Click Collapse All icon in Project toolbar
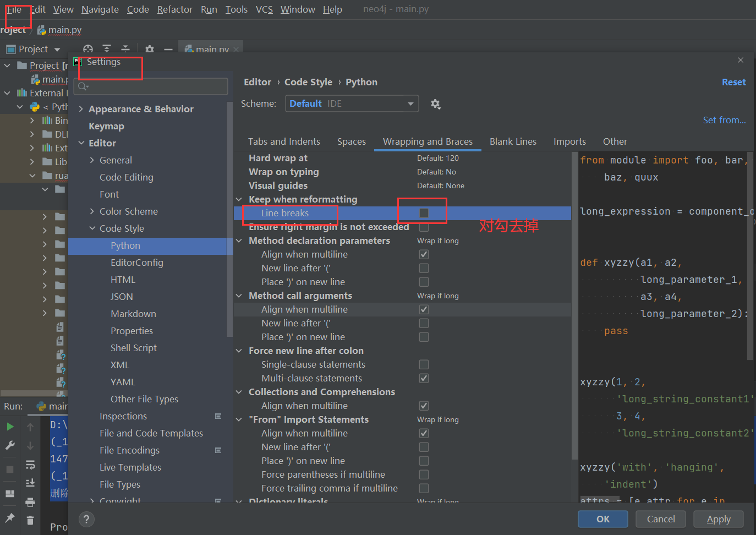The width and height of the screenshot is (756, 535). [125, 49]
